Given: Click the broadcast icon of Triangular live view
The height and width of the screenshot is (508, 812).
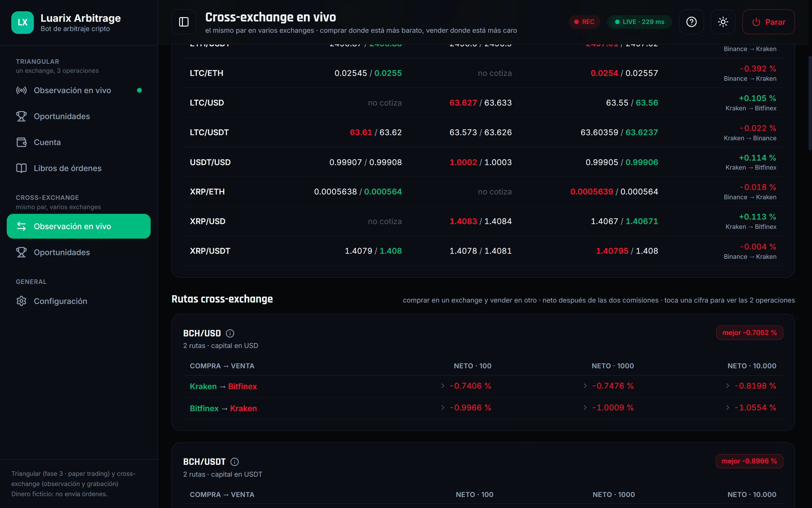Looking at the screenshot, I should point(21,90).
